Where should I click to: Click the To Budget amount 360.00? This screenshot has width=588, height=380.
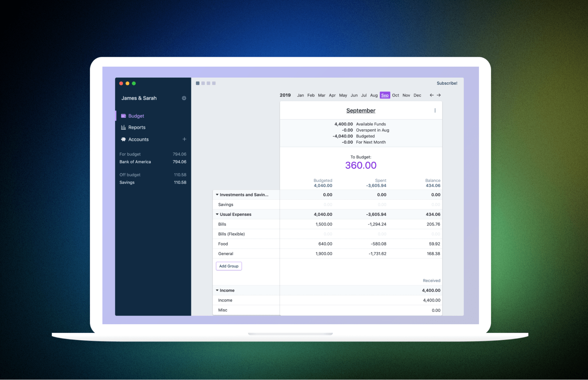pyautogui.click(x=361, y=165)
